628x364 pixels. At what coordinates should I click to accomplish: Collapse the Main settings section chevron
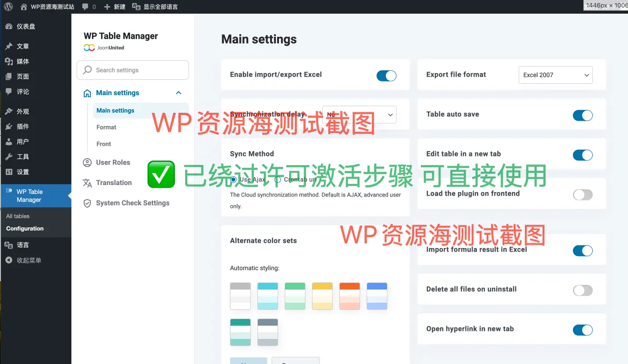click(x=178, y=93)
